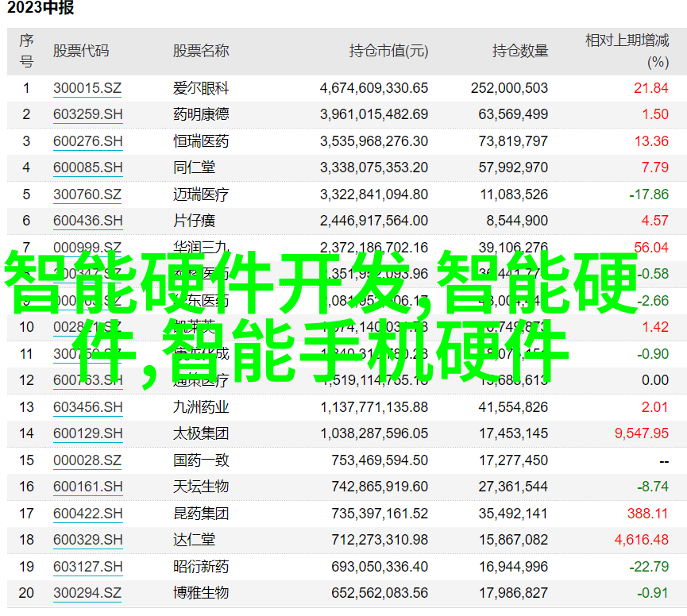The image size is (687, 616).
Task: Follow the 600129.SH stock link
Action: 87,433
